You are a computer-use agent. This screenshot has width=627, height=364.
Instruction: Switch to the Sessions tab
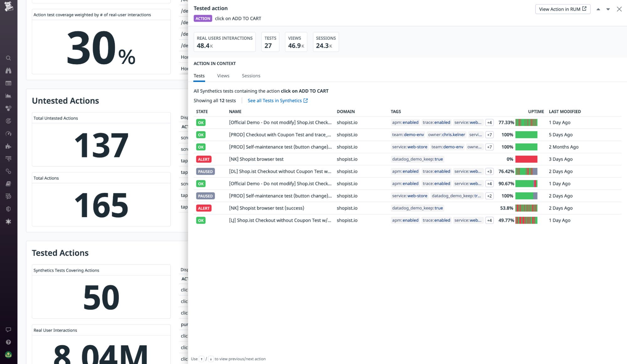pos(251,75)
